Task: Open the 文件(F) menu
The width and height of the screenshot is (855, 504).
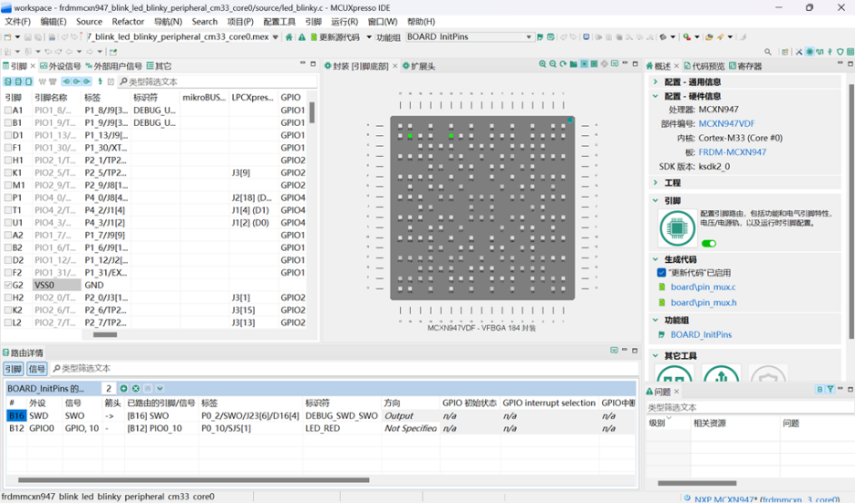Action: tap(17, 22)
